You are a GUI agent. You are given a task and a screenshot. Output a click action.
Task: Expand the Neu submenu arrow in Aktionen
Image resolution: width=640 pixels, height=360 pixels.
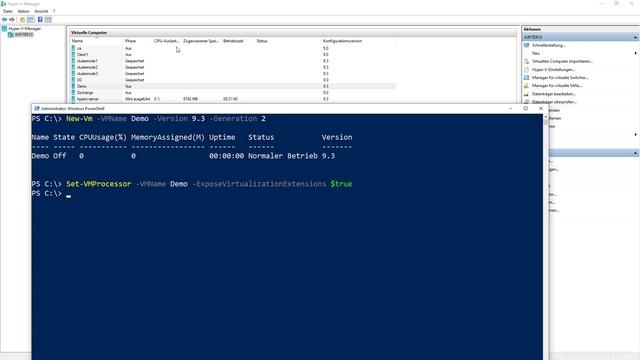(x=636, y=53)
